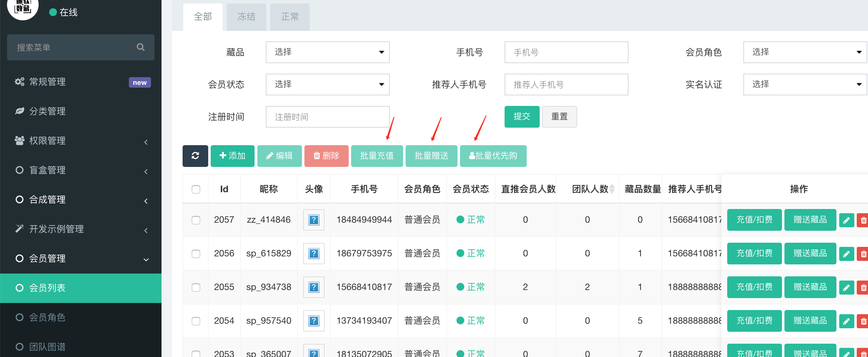Click the refresh icon button
Viewport: 868px width, 357px height.
coord(195,156)
